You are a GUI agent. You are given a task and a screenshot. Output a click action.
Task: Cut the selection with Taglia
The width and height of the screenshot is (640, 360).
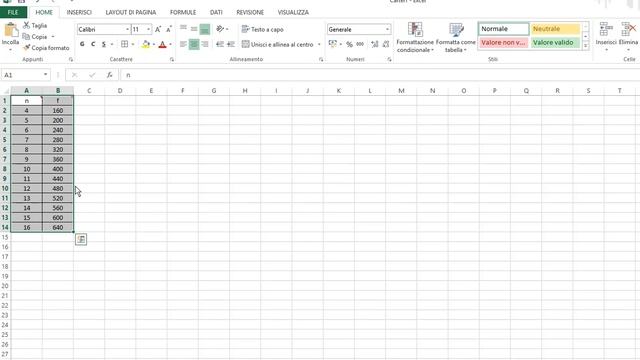[x=35, y=25]
